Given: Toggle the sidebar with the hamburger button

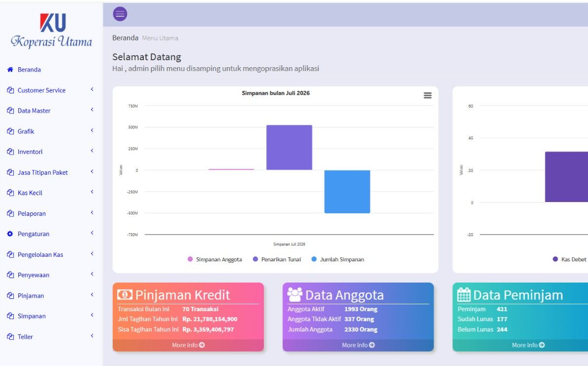Looking at the screenshot, I should point(120,14).
